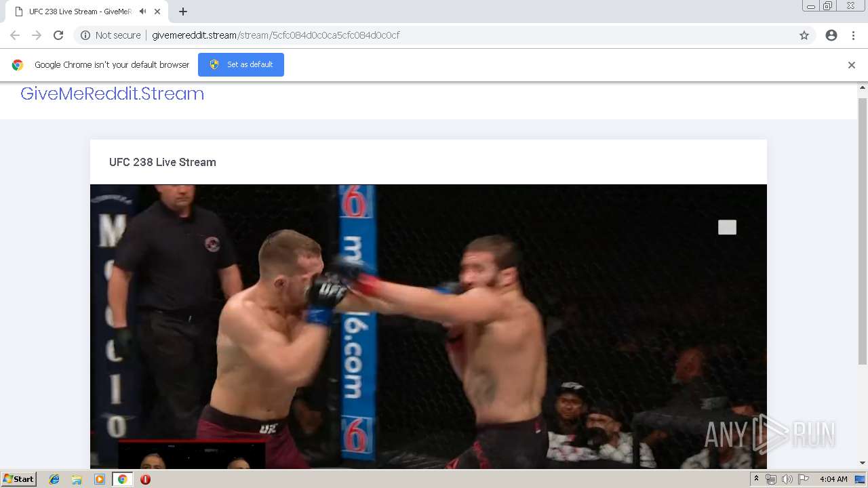Viewport: 868px width, 488px height.
Task: Click the browser forward arrow
Action: pos(37,35)
